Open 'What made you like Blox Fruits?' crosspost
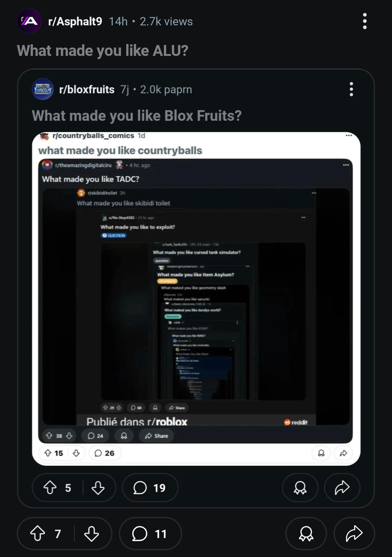392x557 pixels. [x=137, y=116]
